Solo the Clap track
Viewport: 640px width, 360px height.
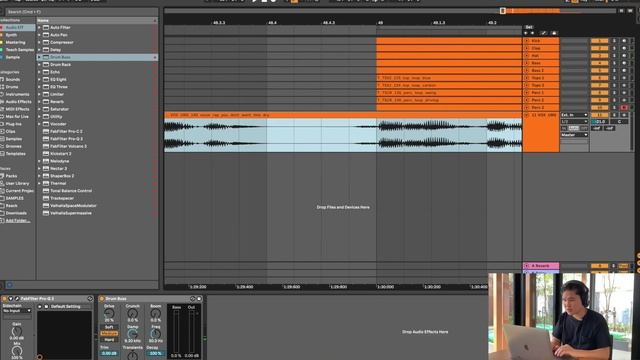tap(614, 48)
